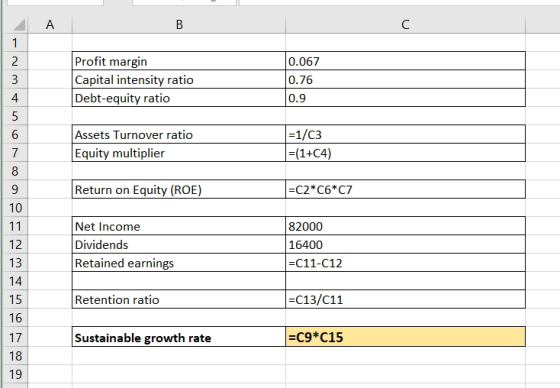The width and height of the screenshot is (560, 388).
Task: Select row 12 header
Action: point(15,245)
